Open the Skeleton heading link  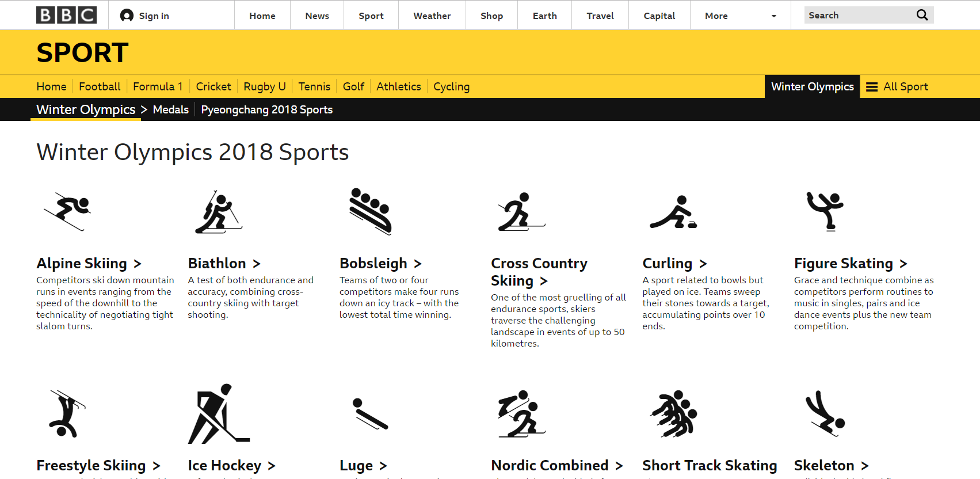tap(832, 466)
